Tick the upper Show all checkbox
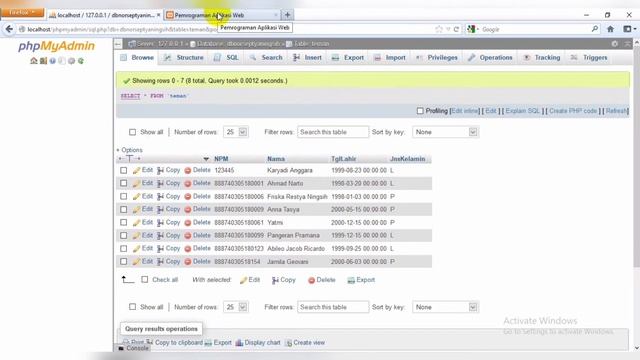 tap(132, 132)
